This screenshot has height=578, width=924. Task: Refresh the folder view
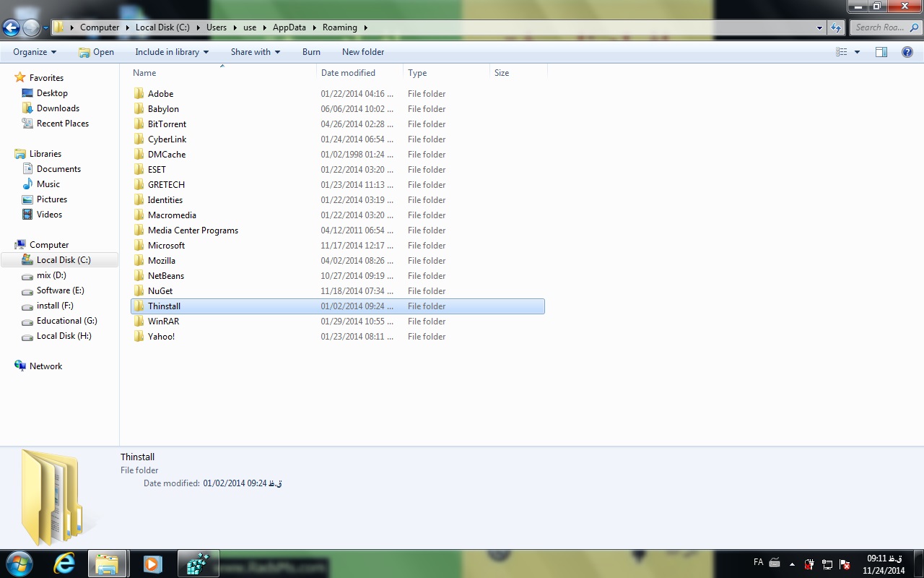[836, 27]
